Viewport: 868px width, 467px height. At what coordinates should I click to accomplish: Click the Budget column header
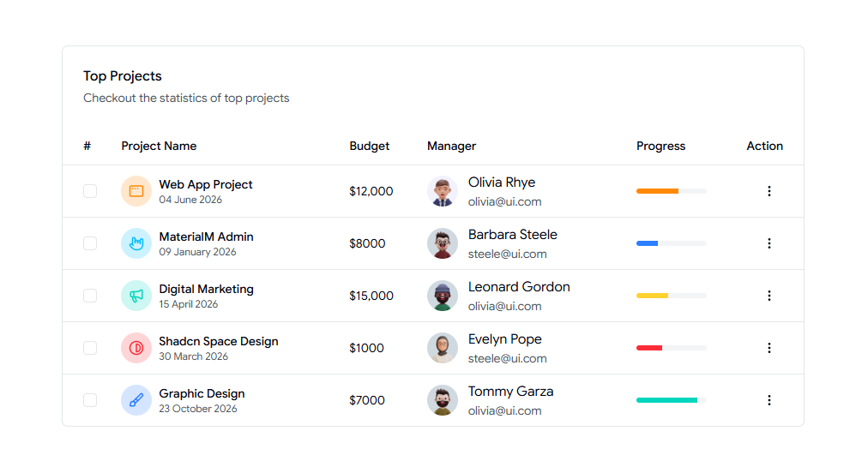pyautogui.click(x=370, y=147)
